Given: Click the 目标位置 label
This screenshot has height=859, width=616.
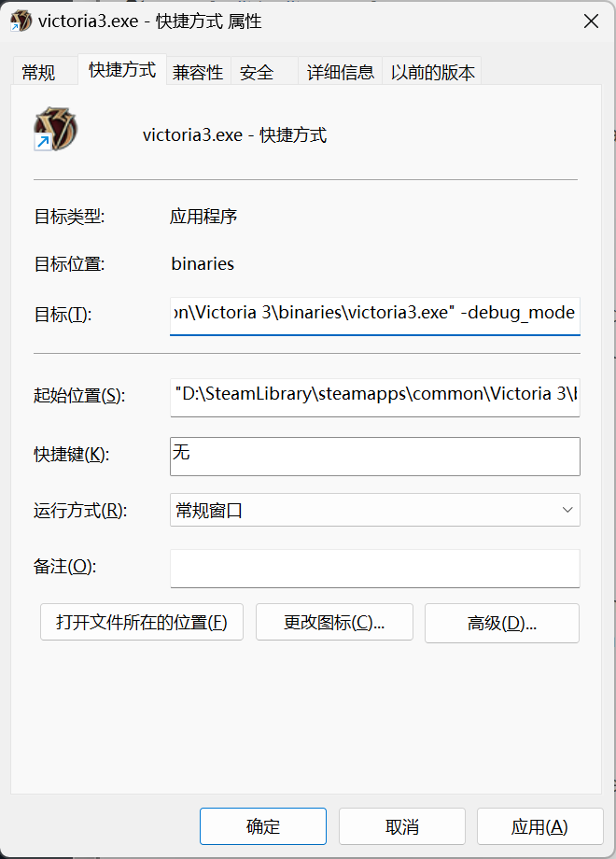Looking at the screenshot, I should tap(69, 264).
